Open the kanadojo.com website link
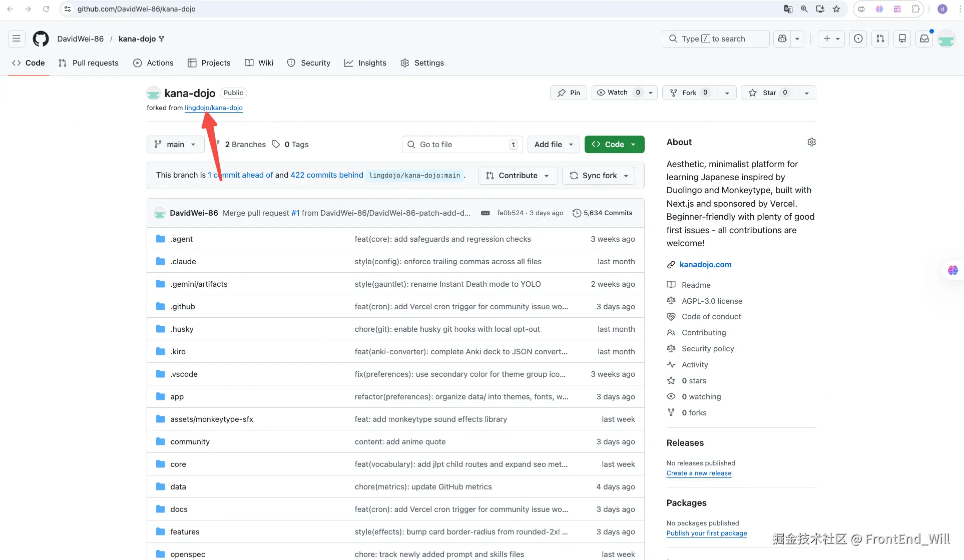This screenshot has height=560, width=964. pyautogui.click(x=705, y=265)
